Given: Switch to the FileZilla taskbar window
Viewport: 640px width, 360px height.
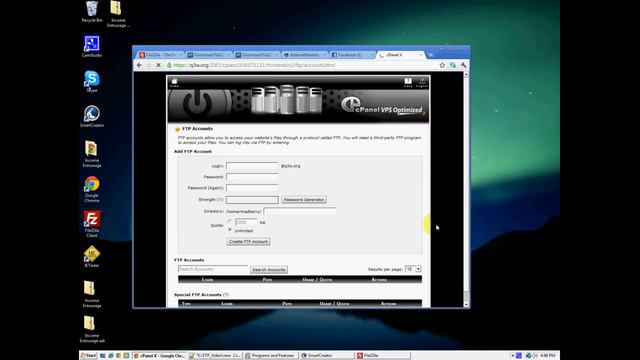Looking at the screenshot, I should click(382, 356).
